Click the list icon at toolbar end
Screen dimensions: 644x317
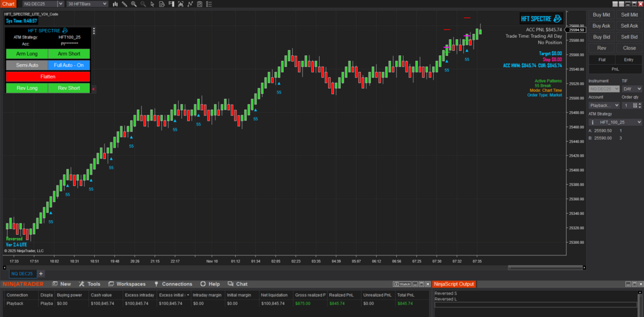209,4
